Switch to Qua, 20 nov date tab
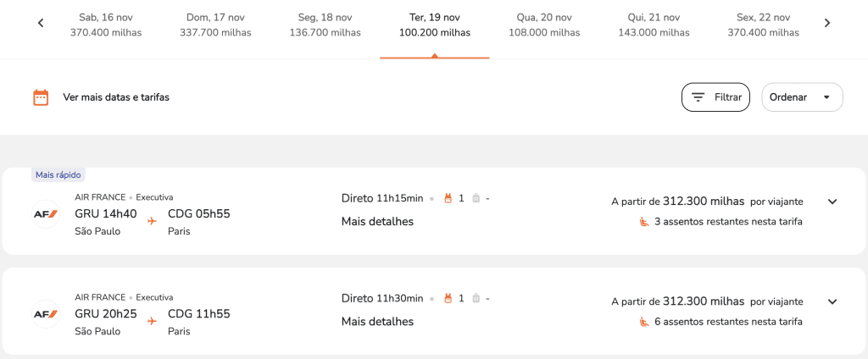The width and height of the screenshot is (868, 359). 544,25
